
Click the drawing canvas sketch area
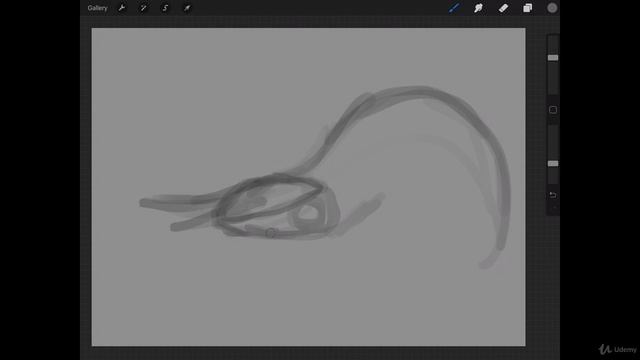[x=308, y=187]
